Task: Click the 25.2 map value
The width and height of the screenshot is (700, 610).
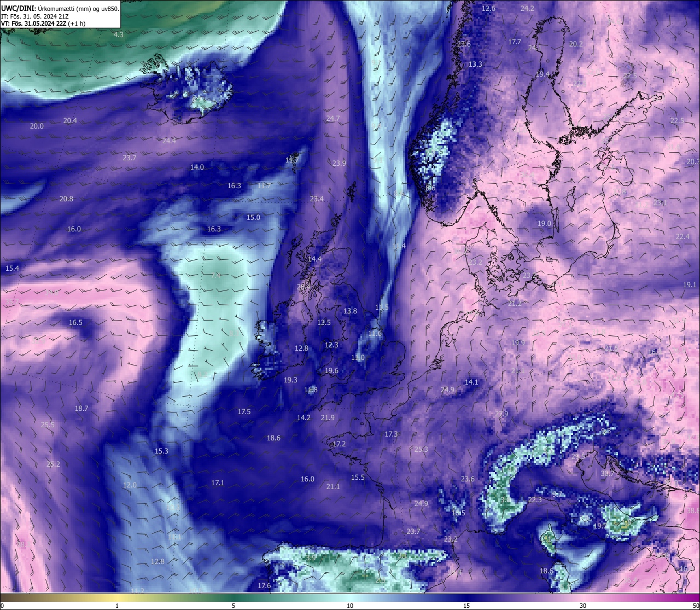Action: tap(53, 464)
